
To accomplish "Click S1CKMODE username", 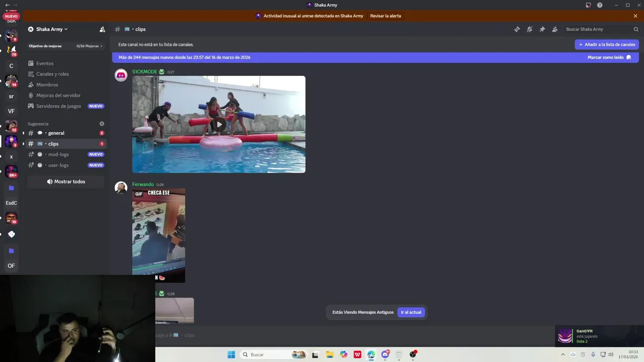I will coord(145,72).
